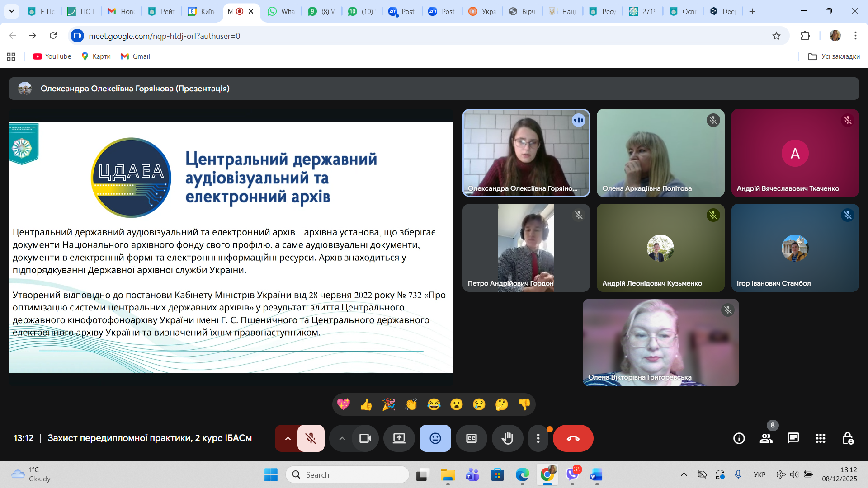868x488 pixels.
Task: Open meeting details info icon
Action: 739,438
